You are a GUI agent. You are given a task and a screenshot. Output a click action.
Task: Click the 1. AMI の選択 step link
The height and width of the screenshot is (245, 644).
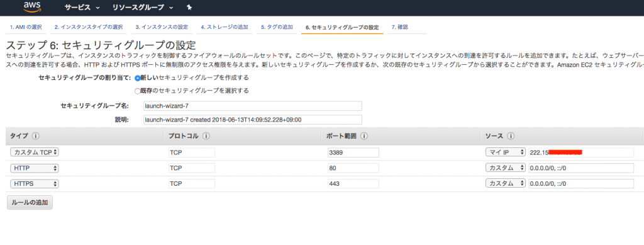26,27
